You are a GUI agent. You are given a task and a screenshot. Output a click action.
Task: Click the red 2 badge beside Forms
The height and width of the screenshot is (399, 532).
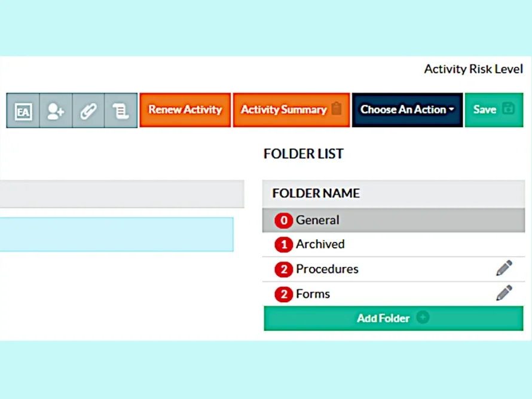coord(284,294)
